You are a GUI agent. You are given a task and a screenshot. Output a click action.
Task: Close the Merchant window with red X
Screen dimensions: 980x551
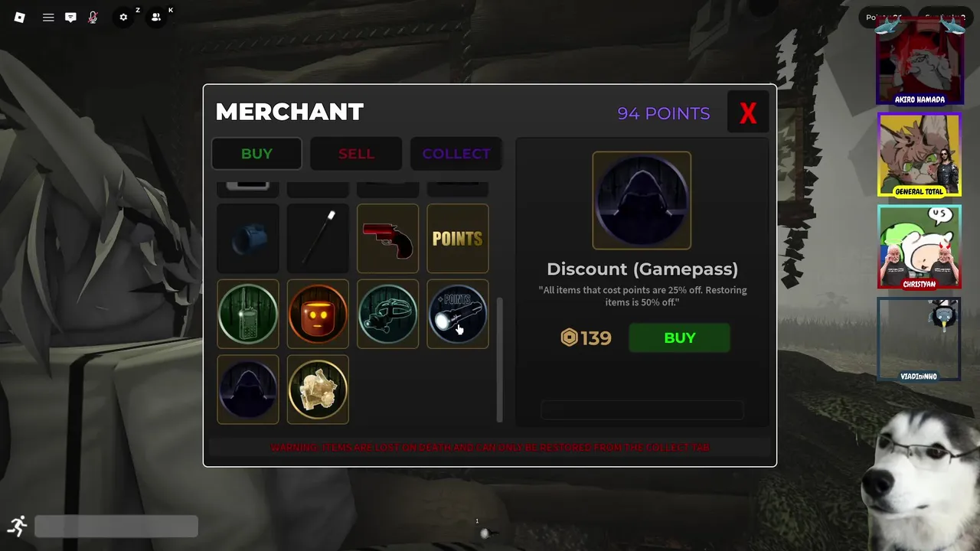pyautogui.click(x=748, y=113)
